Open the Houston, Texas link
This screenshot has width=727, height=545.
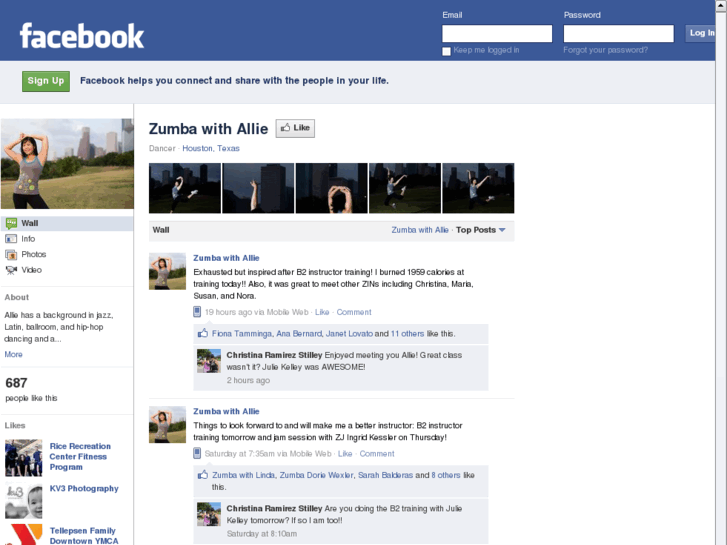click(211, 148)
